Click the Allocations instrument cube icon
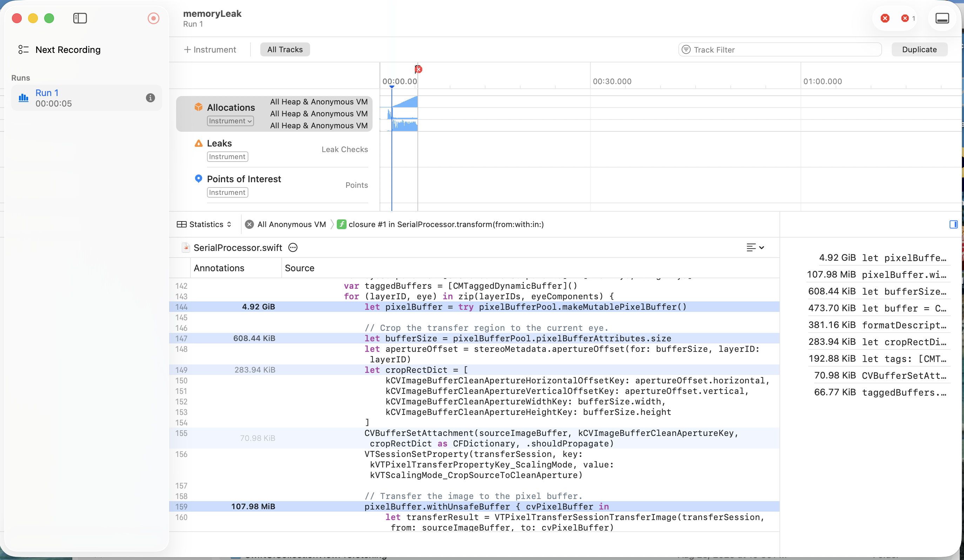 coord(198,107)
